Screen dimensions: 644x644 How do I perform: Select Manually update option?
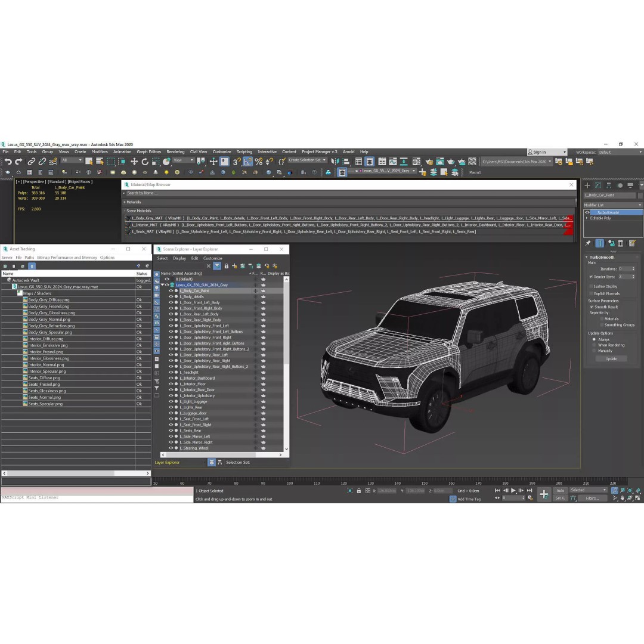(594, 351)
